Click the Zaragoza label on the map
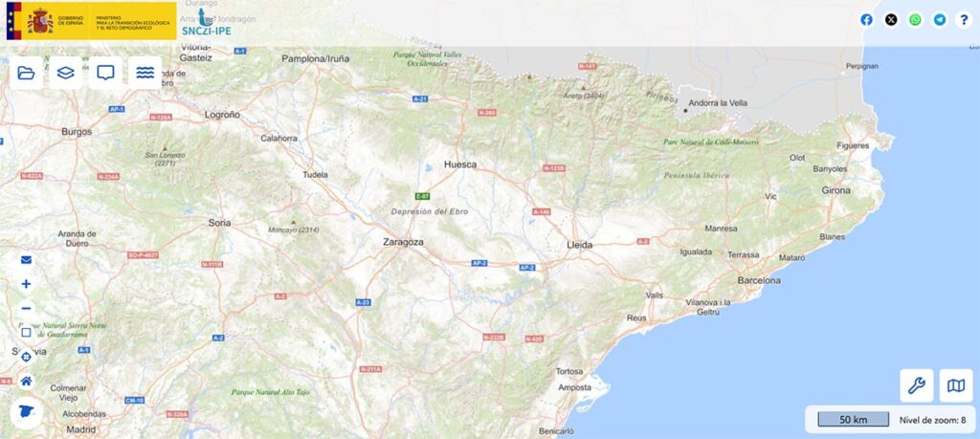980x439 pixels. 403,242
